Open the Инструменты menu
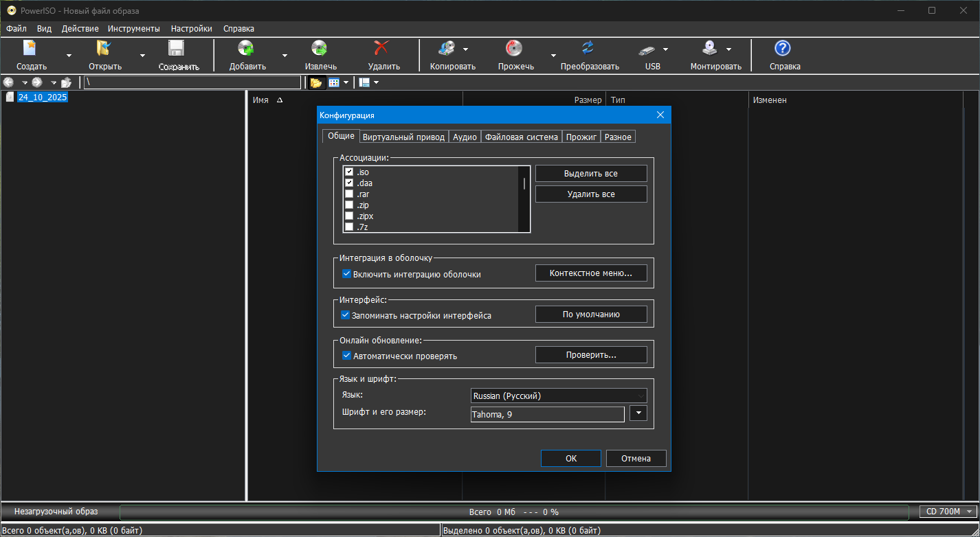Image resolution: width=980 pixels, height=537 pixels. click(133, 29)
